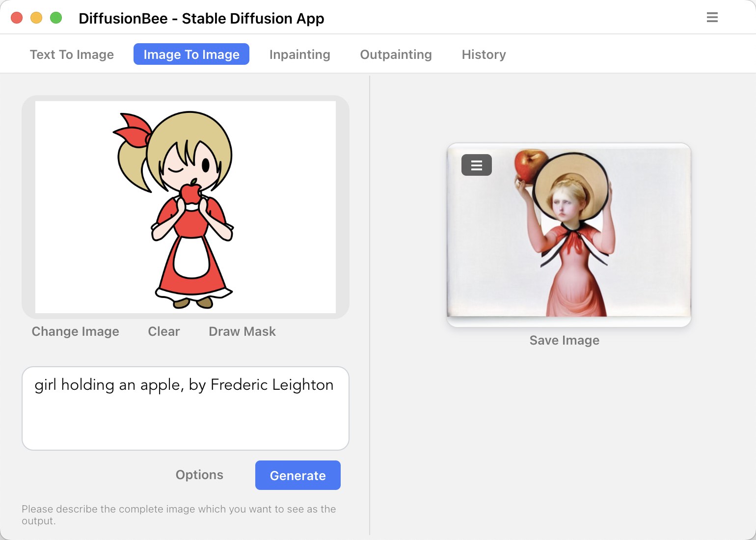Switch to the Text To Image tab

coord(72,54)
